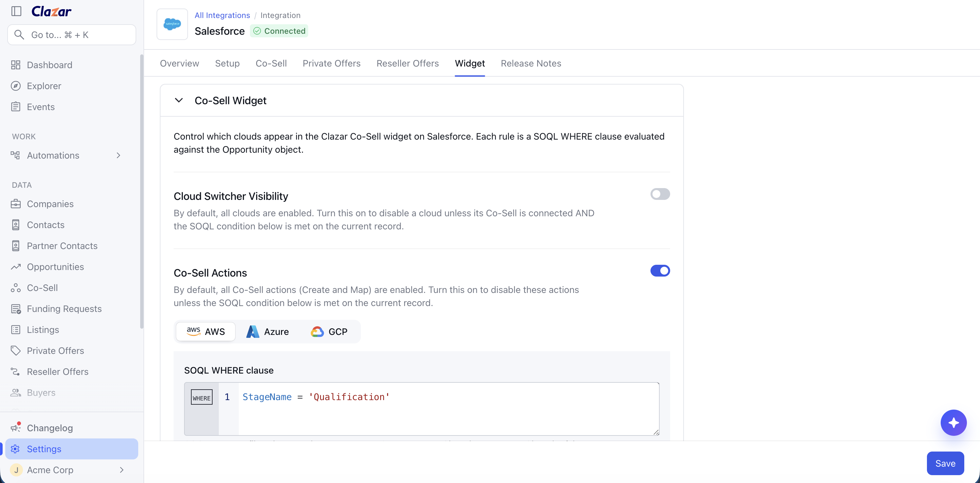Click the search magnifier icon
Screen dimensions: 980x483
click(x=19, y=35)
